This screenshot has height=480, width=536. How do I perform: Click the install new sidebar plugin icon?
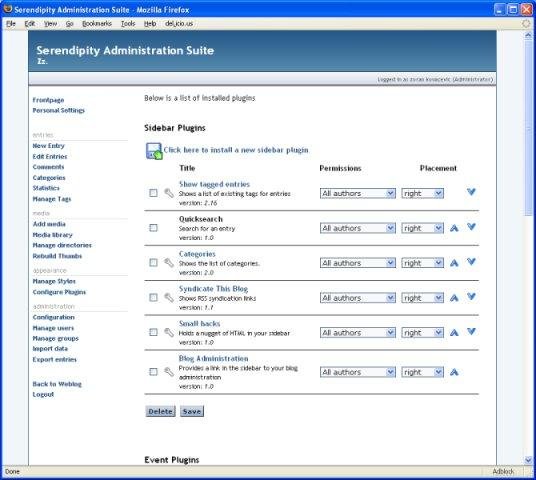154,151
